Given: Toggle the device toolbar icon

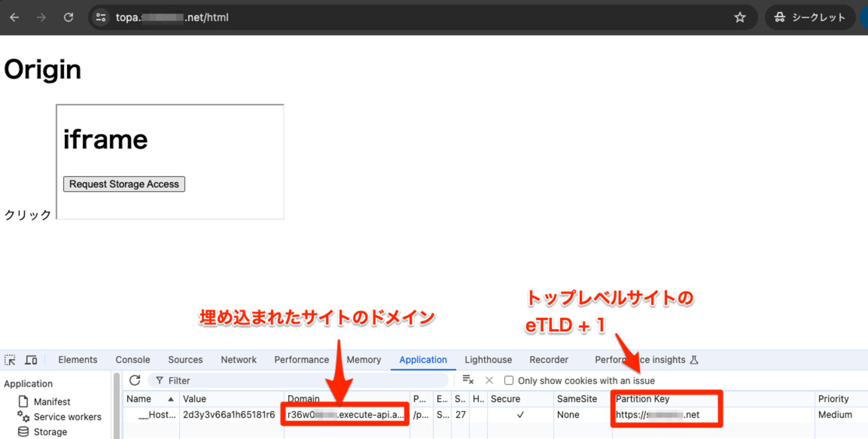Looking at the screenshot, I should coord(31,360).
